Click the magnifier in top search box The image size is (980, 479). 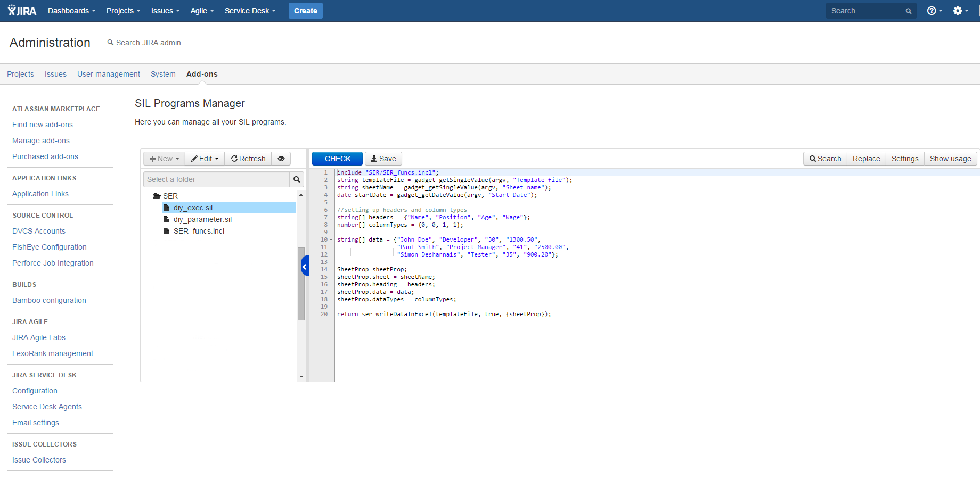[909, 11]
